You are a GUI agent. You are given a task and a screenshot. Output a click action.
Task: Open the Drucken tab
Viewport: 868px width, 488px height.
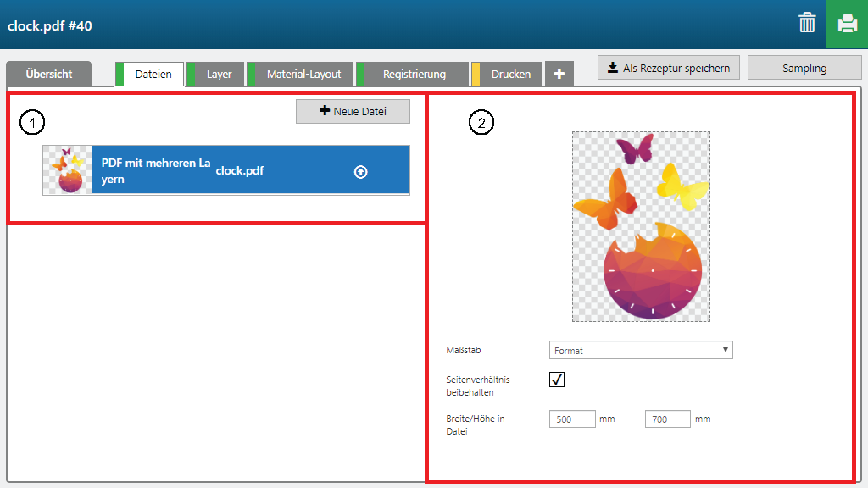tap(510, 74)
